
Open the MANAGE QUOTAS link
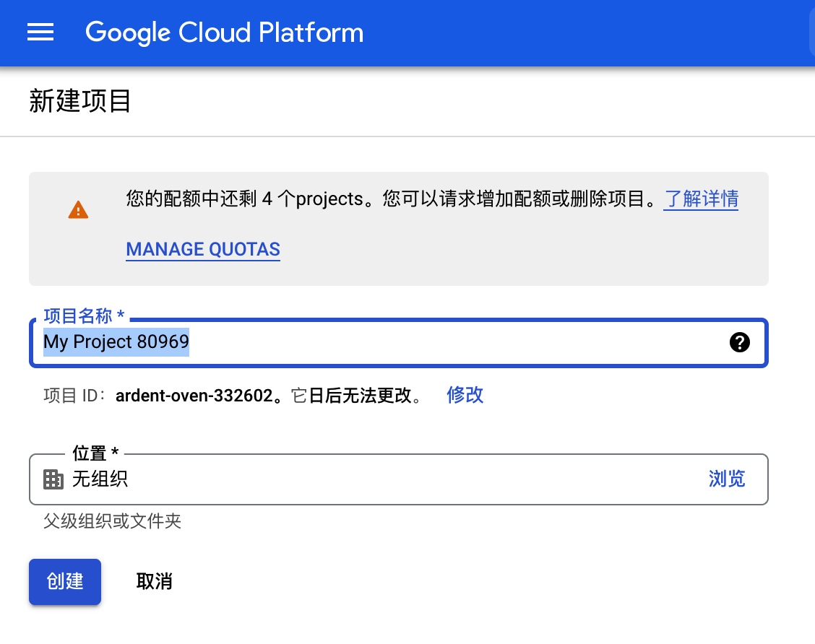click(x=203, y=249)
